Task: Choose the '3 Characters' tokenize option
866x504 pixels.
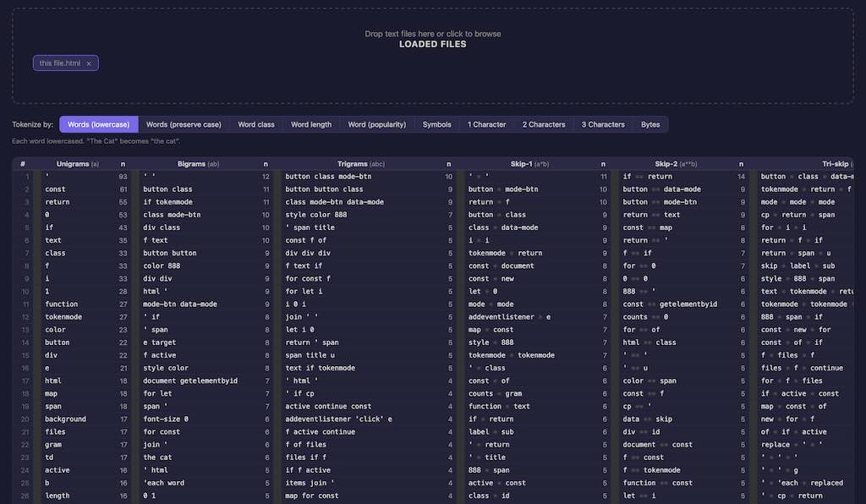Action: coord(603,124)
